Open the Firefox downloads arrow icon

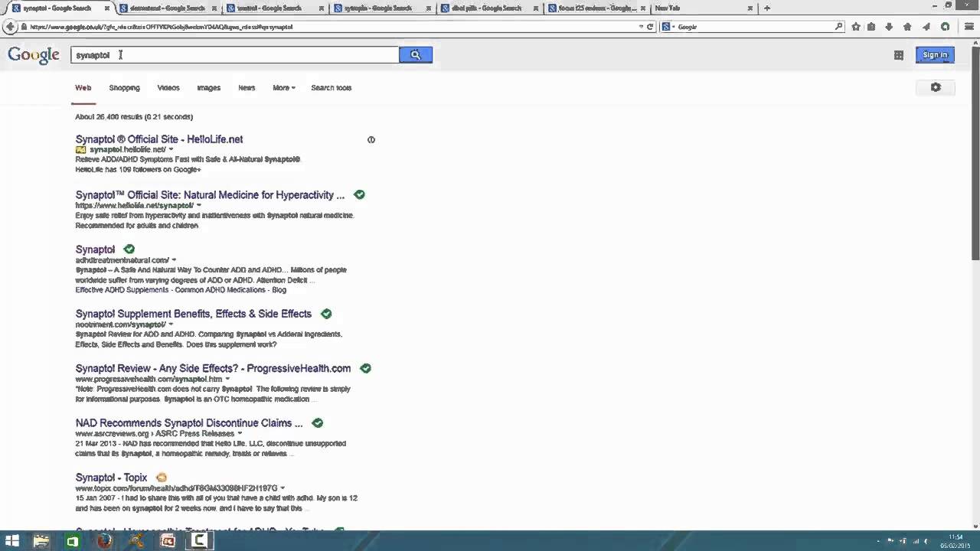(x=889, y=27)
